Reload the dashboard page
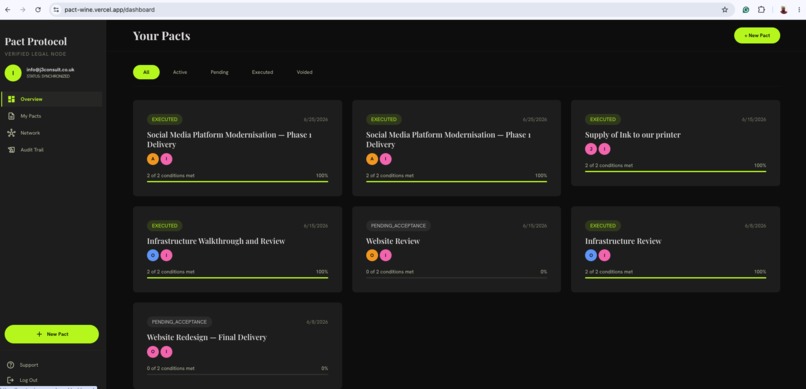The width and height of the screenshot is (806, 389). tap(38, 10)
